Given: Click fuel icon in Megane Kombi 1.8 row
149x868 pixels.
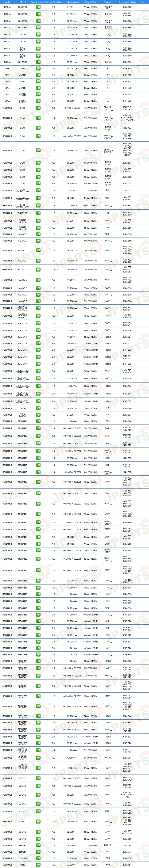Looking at the screenshot, I should (38, 729).
